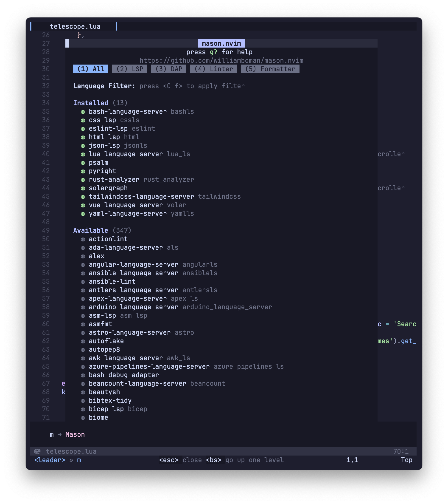The width and height of the screenshot is (448, 504).
Task: Click the 1,1 ruler value
Action: coord(352,460)
